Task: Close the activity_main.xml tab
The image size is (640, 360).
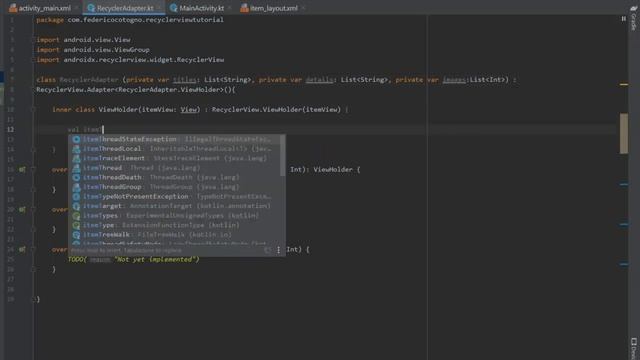Action: click(x=76, y=8)
